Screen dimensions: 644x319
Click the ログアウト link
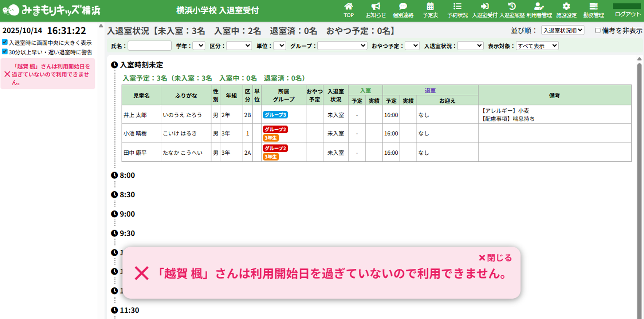[x=628, y=14]
